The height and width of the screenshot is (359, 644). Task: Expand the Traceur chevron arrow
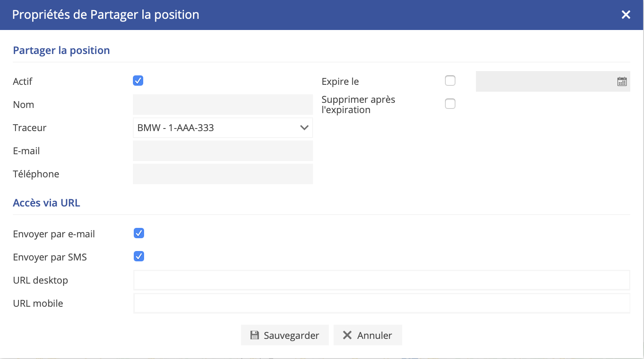point(304,128)
